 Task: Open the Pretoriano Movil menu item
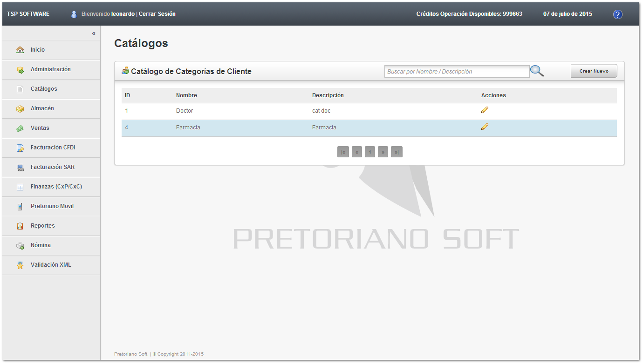click(51, 206)
